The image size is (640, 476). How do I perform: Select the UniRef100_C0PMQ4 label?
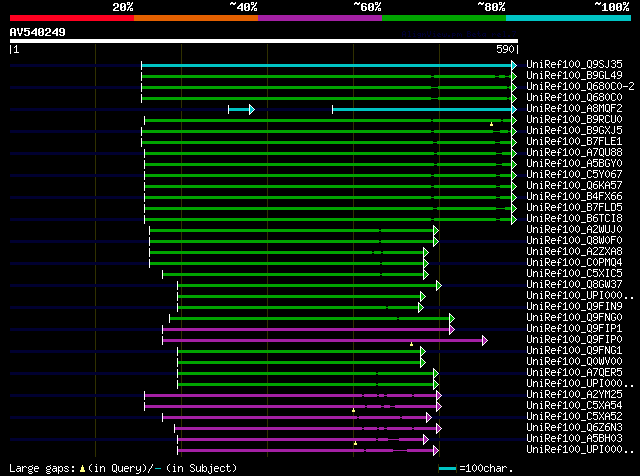[574, 262]
